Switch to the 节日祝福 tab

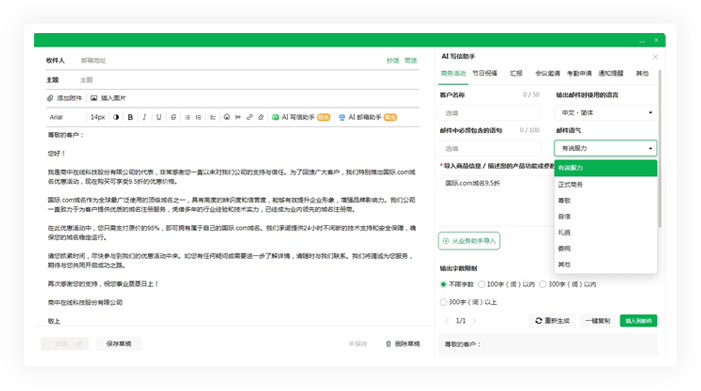[485, 73]
